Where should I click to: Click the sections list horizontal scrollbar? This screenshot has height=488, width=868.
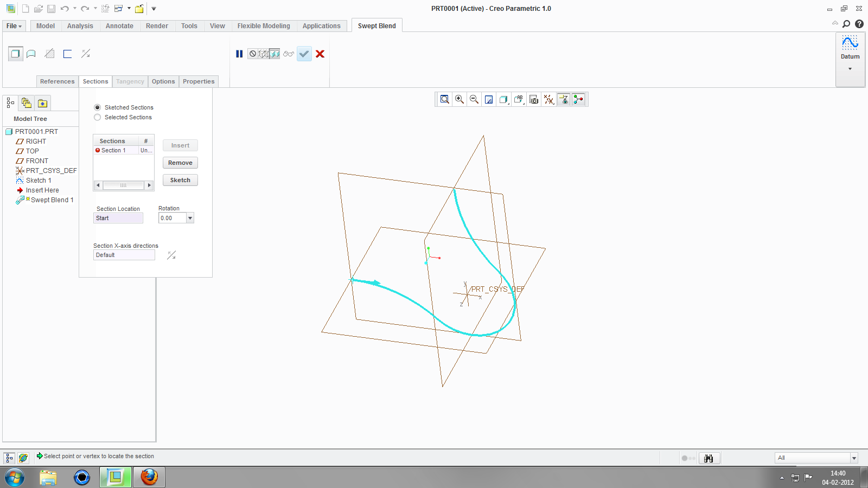point(124,185)
